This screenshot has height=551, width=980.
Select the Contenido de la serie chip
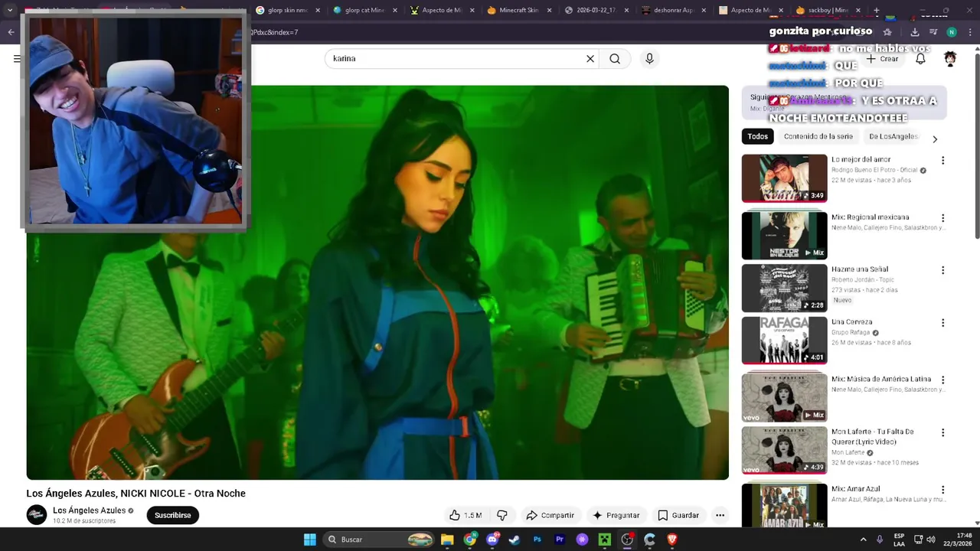coord(818,136)
